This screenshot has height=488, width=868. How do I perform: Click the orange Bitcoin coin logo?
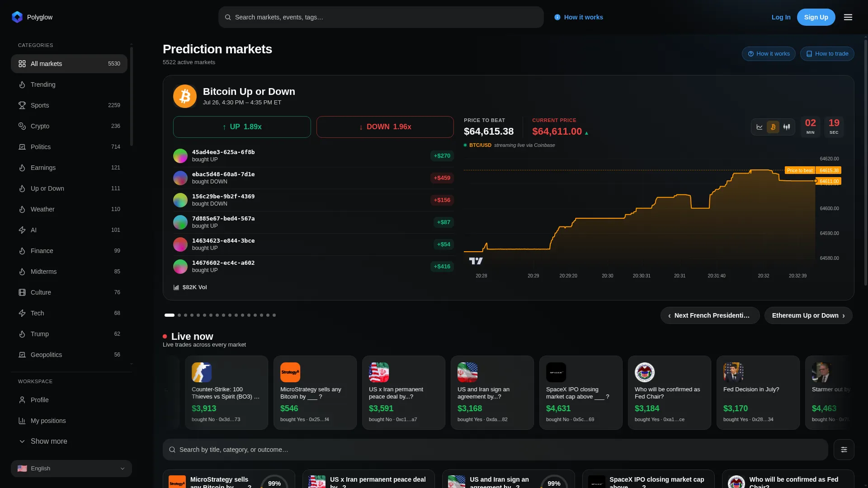[185, 96]
